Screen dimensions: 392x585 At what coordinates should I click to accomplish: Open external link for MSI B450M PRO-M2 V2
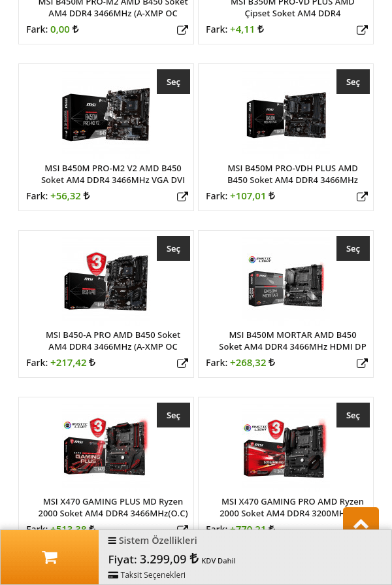pos(182,197)
